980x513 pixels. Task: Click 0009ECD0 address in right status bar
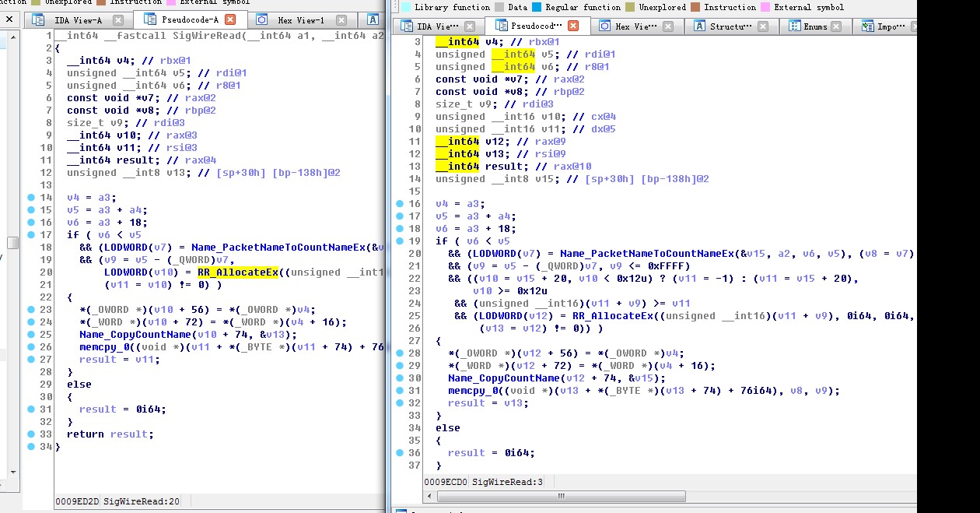446,483
